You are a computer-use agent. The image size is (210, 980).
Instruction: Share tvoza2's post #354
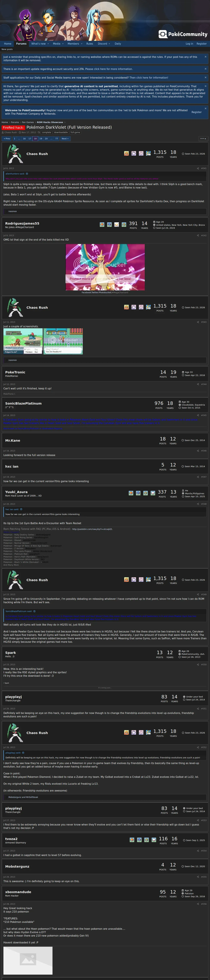198,851
